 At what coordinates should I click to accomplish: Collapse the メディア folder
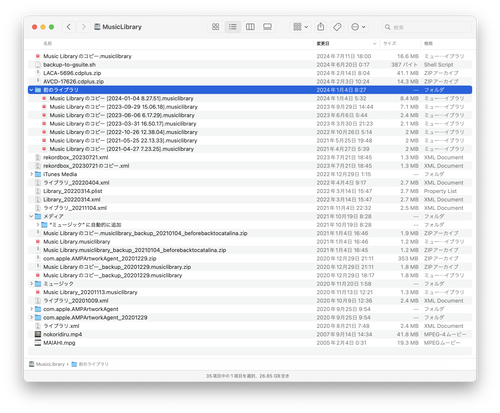(31, 216)
